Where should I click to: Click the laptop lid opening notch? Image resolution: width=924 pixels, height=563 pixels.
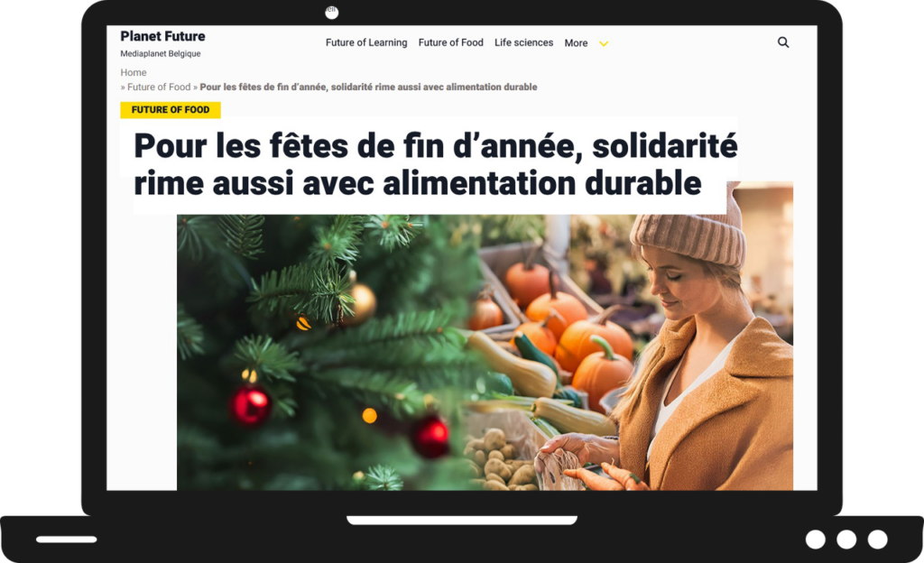(462, 520)
